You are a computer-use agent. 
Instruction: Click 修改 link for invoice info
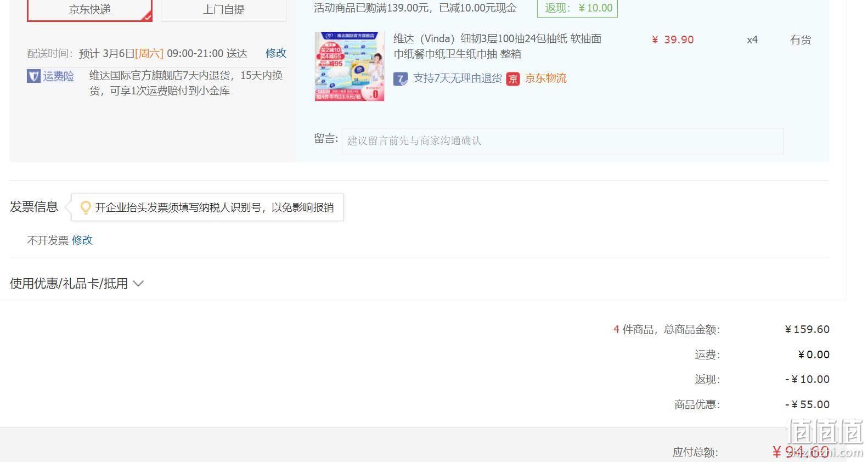click(82, 240)
